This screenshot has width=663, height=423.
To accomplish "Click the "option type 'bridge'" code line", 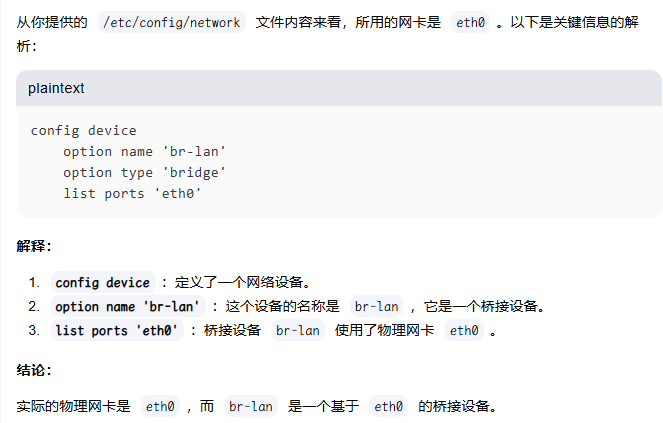I will [x=145, y=173].
